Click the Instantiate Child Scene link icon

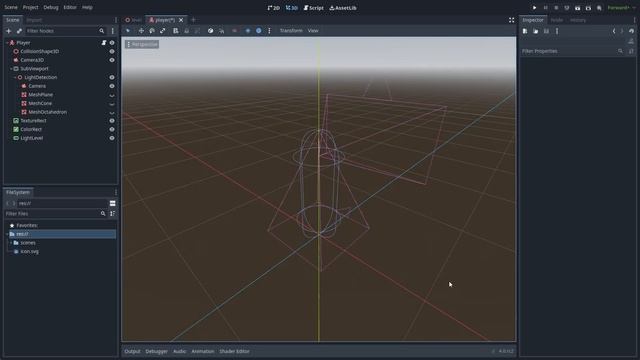tap(19, 31)
